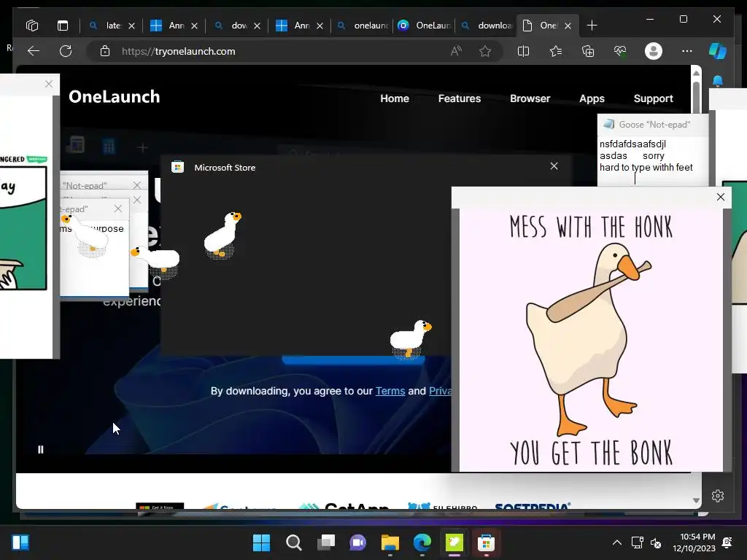Close the green comic meme window
The height and width of the screenshot is (560, 747).
[49, 84]
